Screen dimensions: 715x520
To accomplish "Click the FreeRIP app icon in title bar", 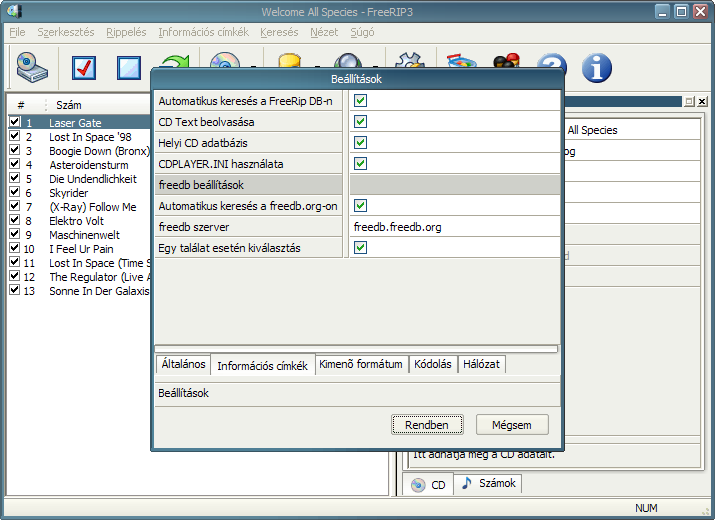I will click(x=15, y=11).
